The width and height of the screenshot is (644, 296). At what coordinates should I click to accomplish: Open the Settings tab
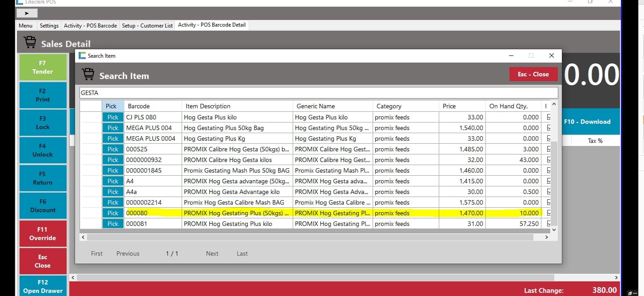(49, 25)
